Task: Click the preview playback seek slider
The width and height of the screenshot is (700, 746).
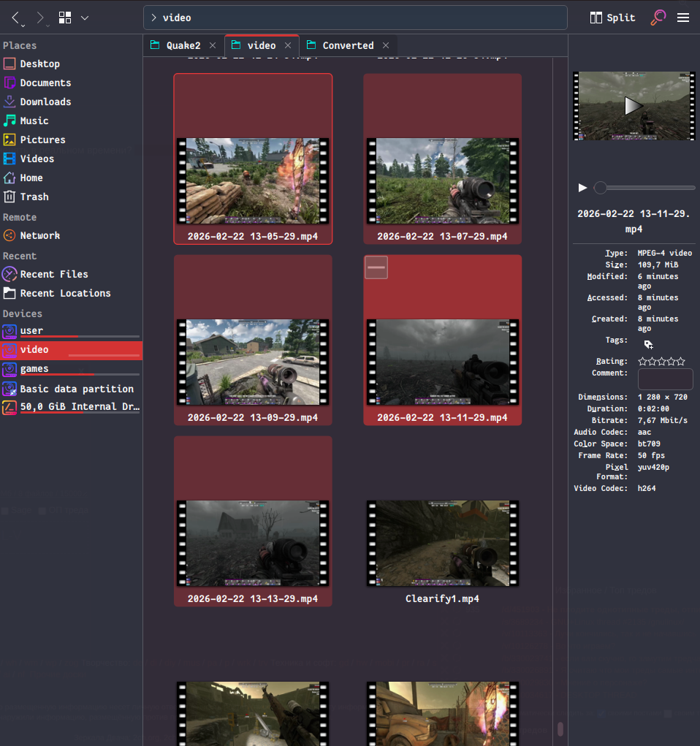Action: [644, 188]
